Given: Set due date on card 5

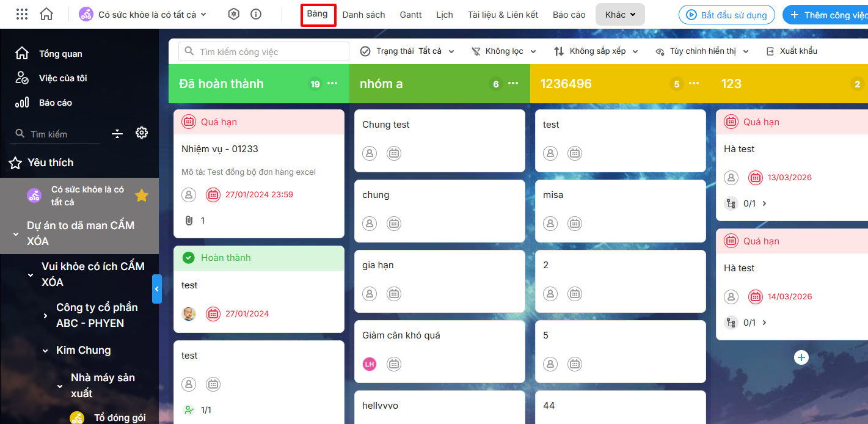Looking at the screenshot, I should (x=575, y=364).
